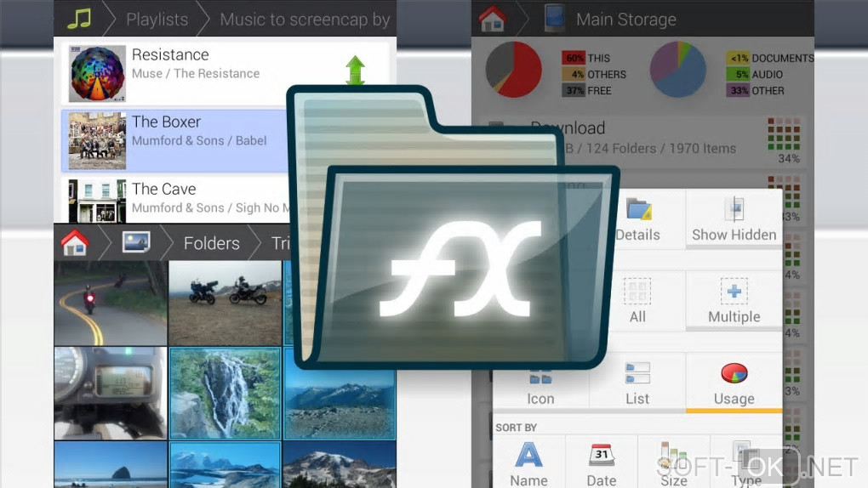Sort by Date
The width and height of the screenshot is (868, 488).
click(602, 463)
